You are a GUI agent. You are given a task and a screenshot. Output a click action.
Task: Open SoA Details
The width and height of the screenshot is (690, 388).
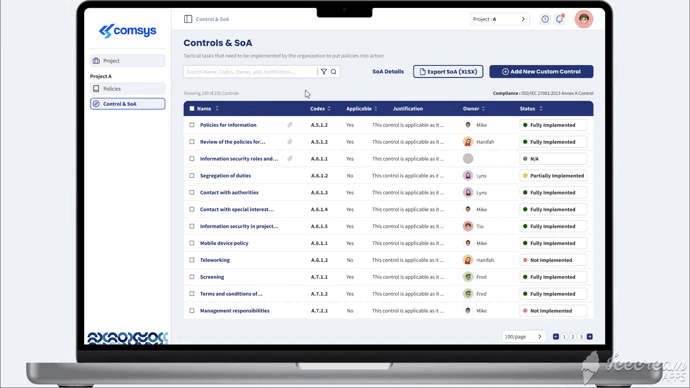(x=388, y=72)
